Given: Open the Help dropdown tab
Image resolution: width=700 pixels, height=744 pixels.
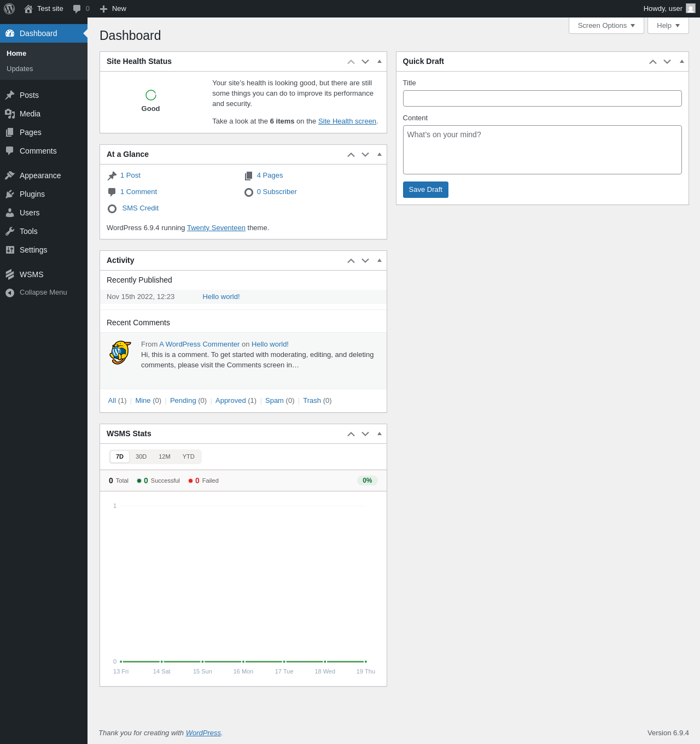Looking at the screenshot, I should click(x=668, y=26).
